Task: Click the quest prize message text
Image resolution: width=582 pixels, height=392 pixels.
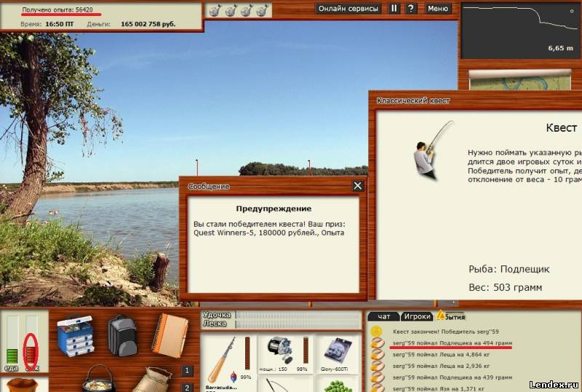Action: click(x=269, y=228)
